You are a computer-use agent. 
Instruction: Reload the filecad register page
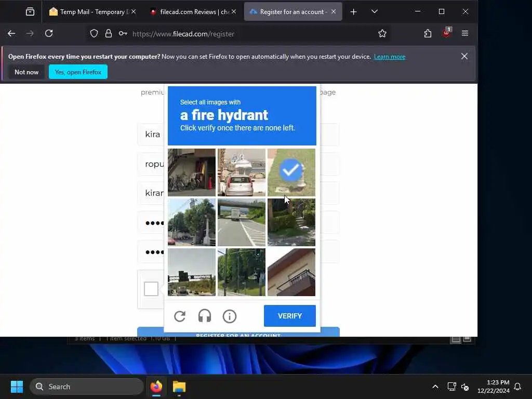click(49, 34)
